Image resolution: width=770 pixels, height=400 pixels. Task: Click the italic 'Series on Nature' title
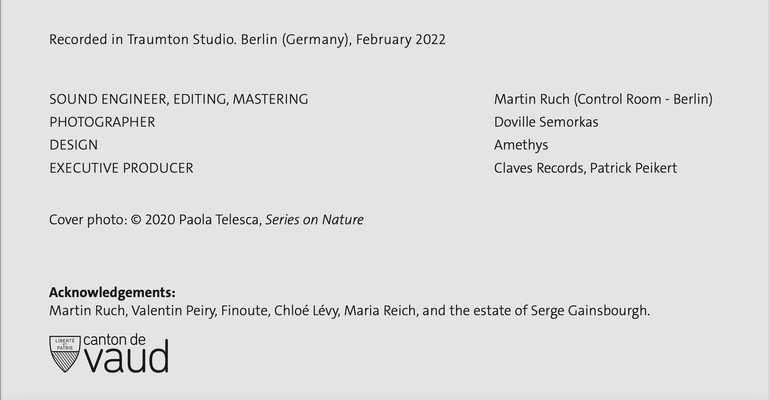click(x=314, y=220)
